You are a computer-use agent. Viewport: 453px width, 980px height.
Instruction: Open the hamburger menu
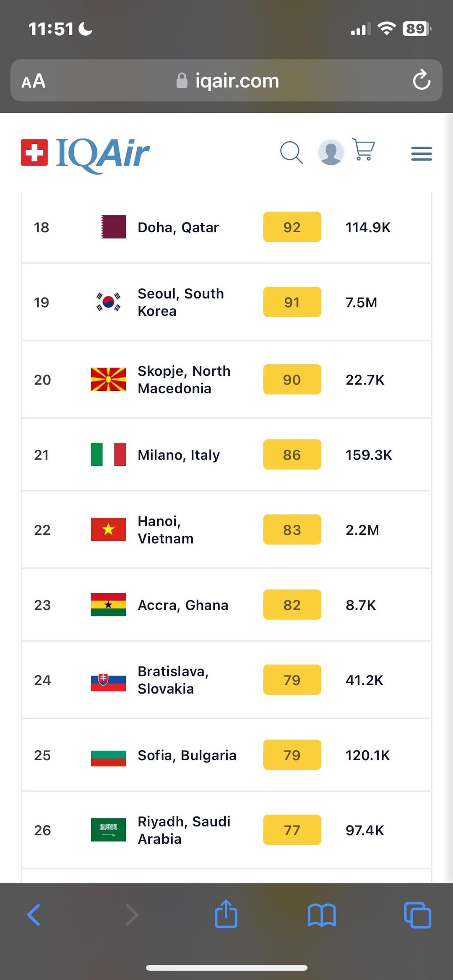422,153
